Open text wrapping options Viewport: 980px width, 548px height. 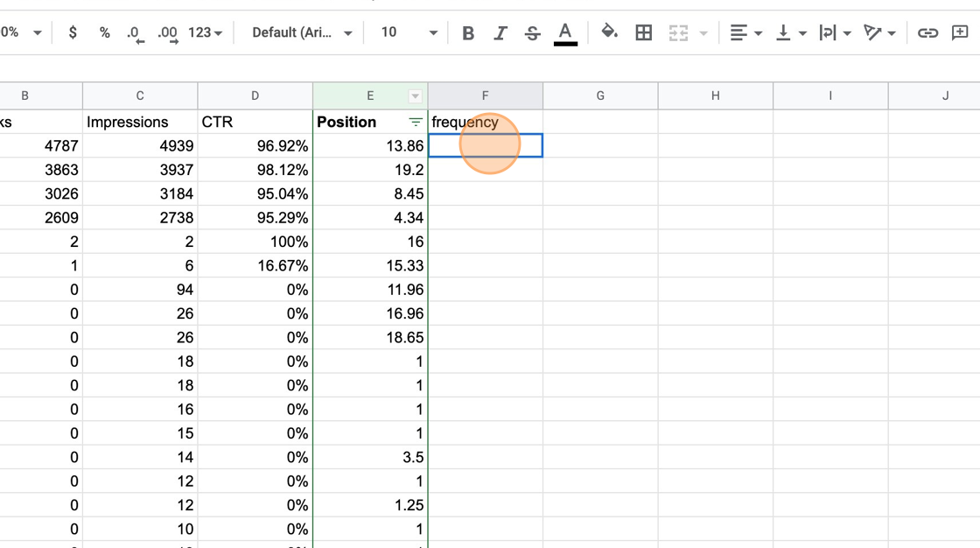pyautogui.click(x=835, y=32)
